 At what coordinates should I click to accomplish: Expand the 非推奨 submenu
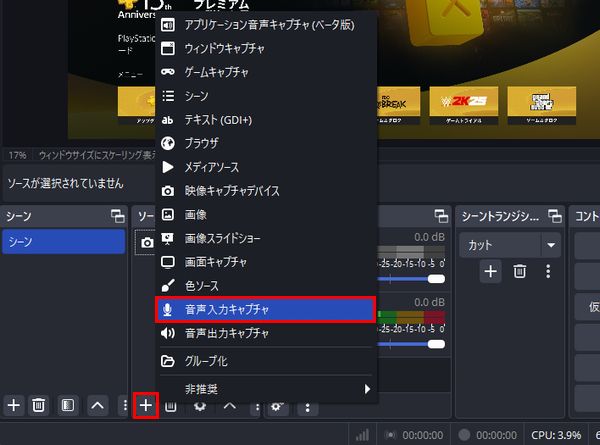(x=266, y=389)
